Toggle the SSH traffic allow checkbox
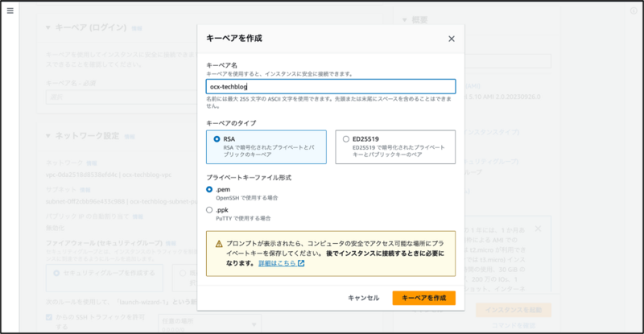This screenshot has width=644, height=334. pos(49,317)
